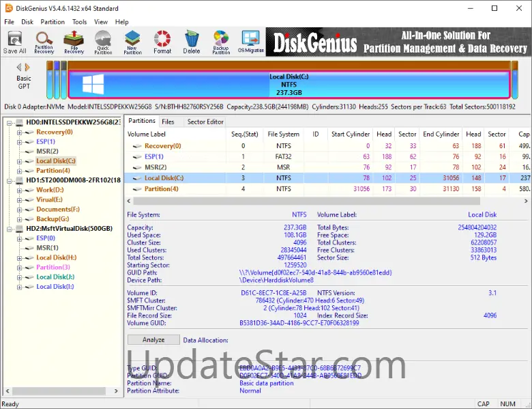Click HD2 disk icon in tree

click(x=20, y=229)
